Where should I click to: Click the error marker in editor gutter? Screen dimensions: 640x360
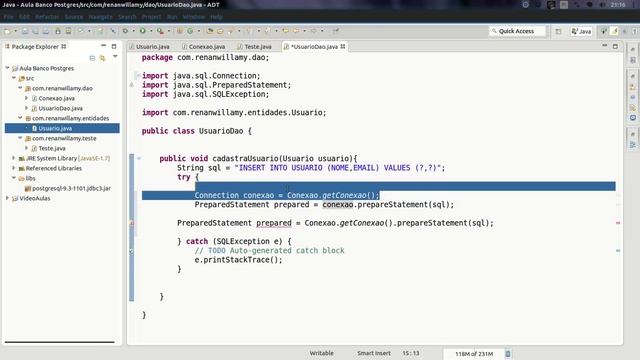tap(131, 223)
